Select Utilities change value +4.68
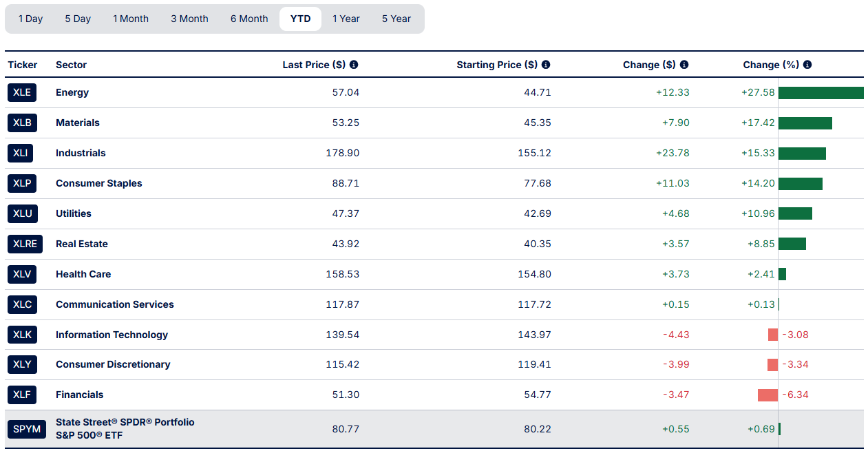Image resolution: width=868 pixels, height=451 pixels. point(676,213)
